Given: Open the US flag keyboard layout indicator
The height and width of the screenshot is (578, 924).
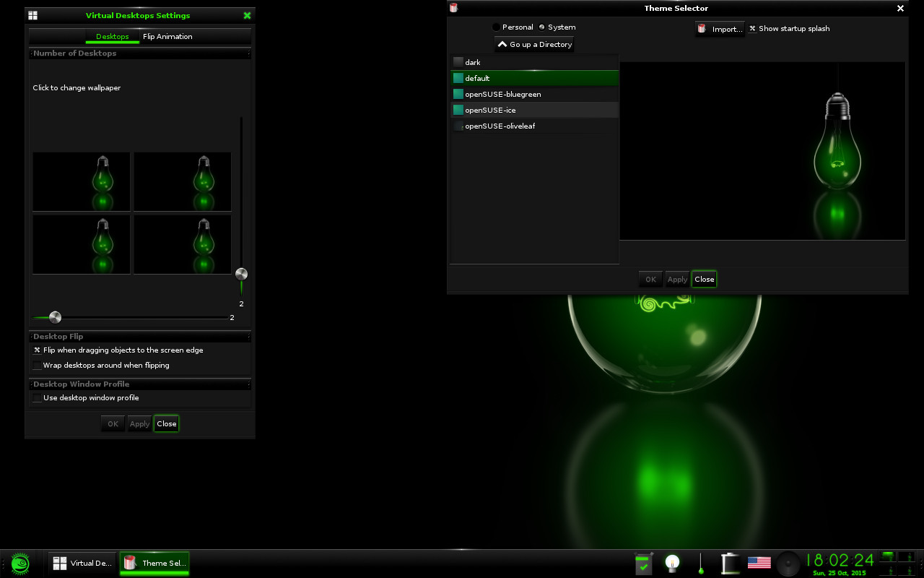Looking at the screenshot, I should pos(759,563).
